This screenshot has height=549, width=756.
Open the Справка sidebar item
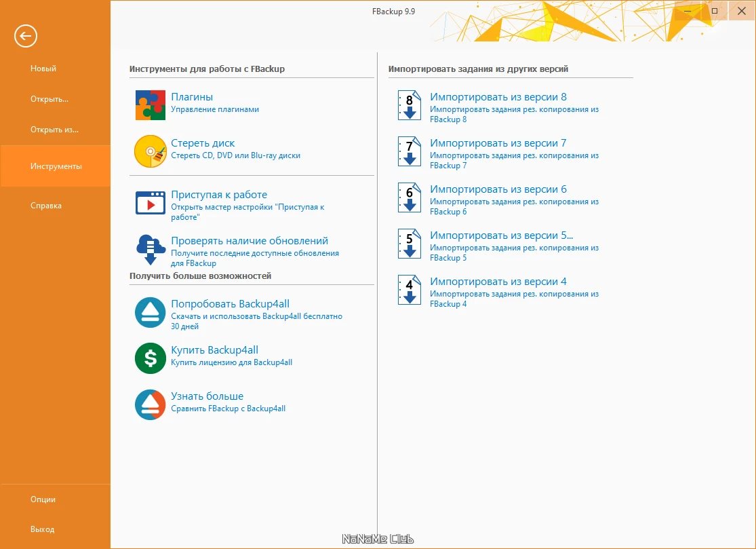46,206
